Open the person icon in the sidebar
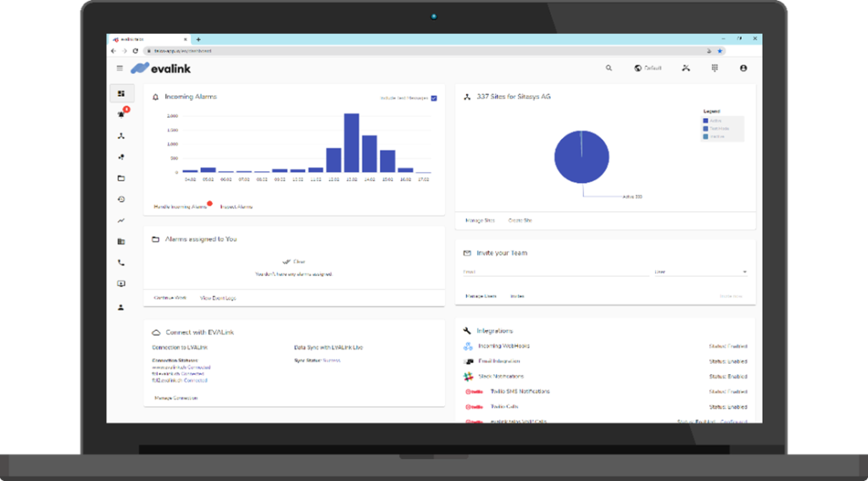The width and height of the screenshot is (868, 481). [x=121, y=307]
